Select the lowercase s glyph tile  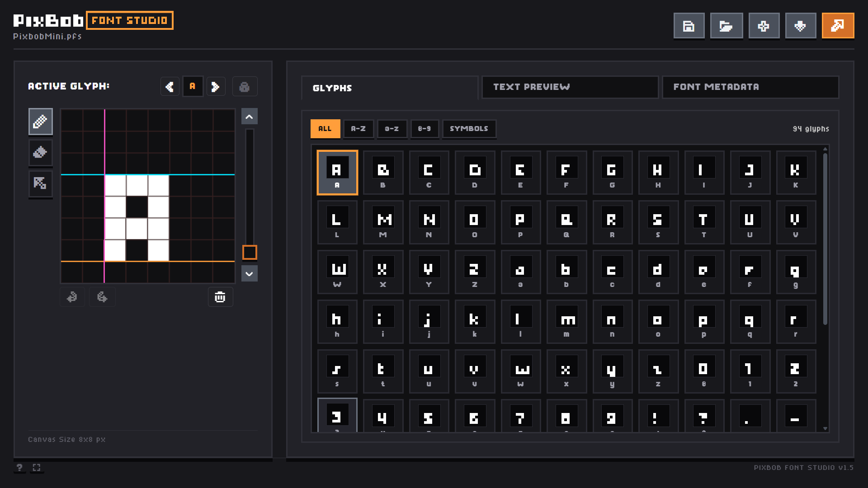pyautogui.click(x=337, y=371)
